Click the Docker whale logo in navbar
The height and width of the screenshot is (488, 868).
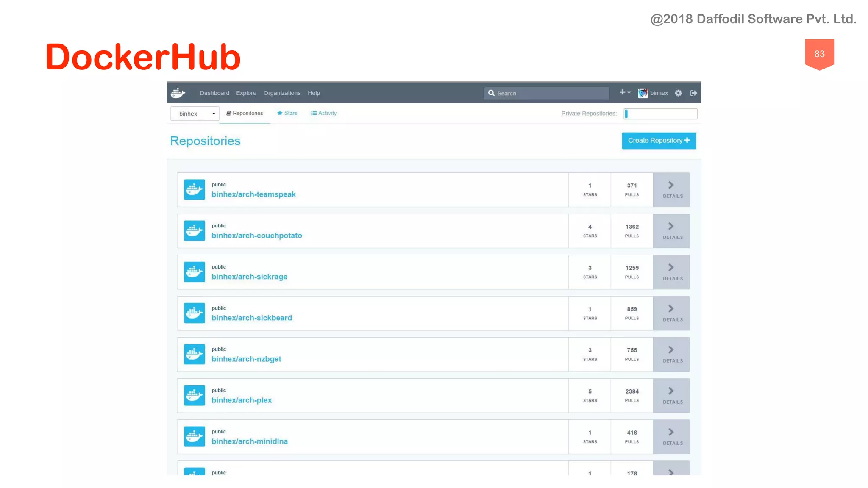[x=178, y=93]
